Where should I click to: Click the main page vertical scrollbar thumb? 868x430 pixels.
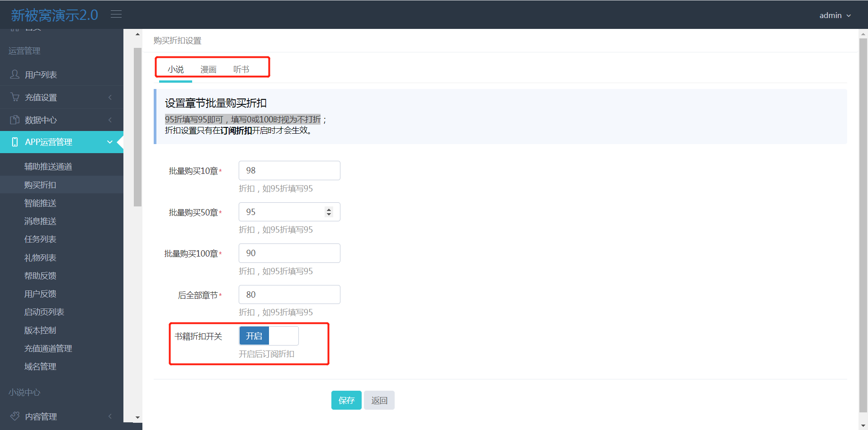pyautogui.click(x=863, y=224)
